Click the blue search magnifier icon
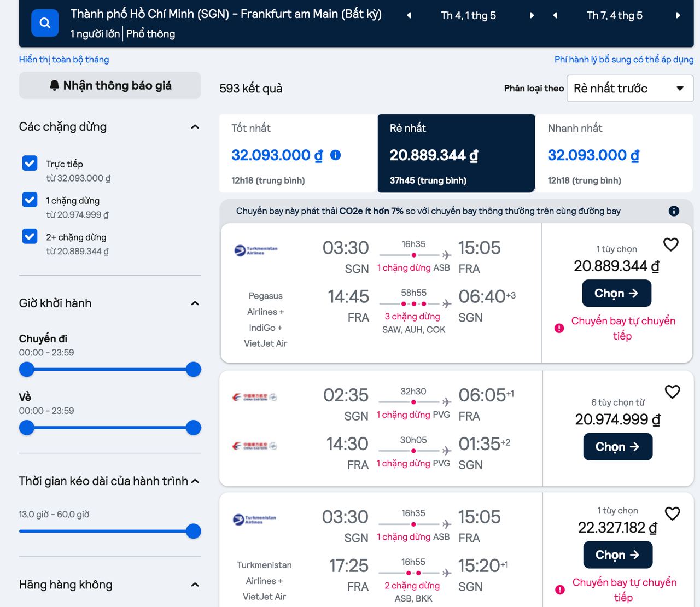This screenshot has height=607, width=700. coord(45,23)
